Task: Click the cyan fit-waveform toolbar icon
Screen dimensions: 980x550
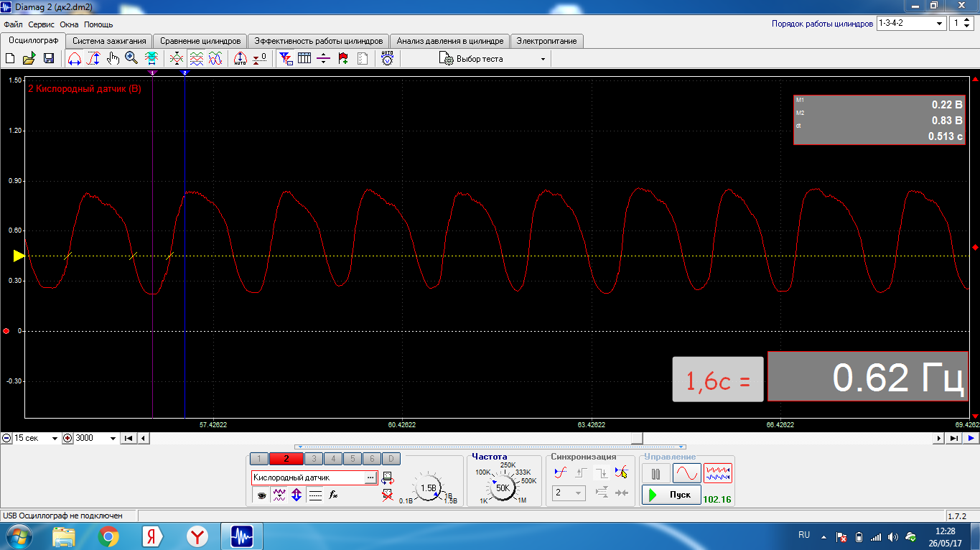Action: pos(151,59)
